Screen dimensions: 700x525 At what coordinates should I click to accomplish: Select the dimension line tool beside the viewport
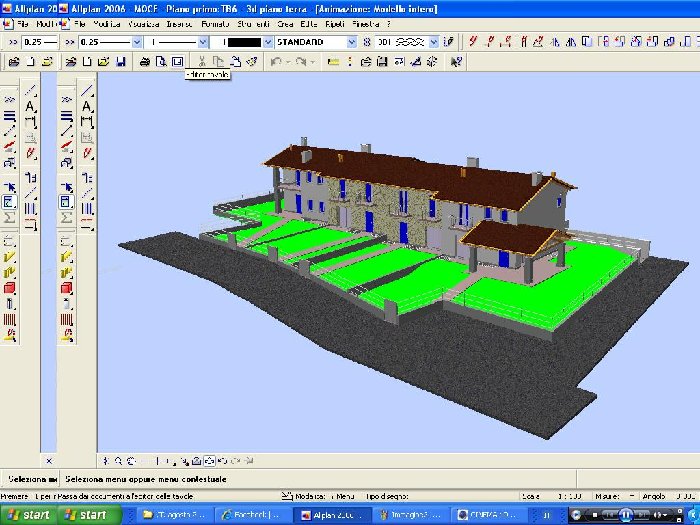point(87,121)
